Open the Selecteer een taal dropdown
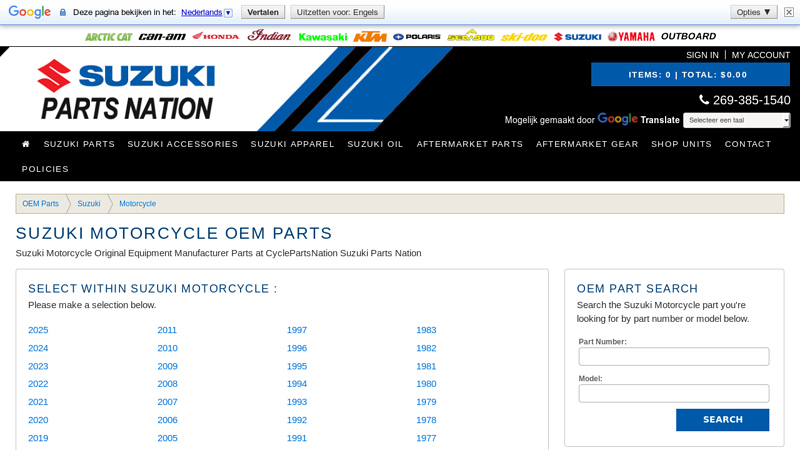Viewport: 800px width, 450px height. click(x=736, y=120)
